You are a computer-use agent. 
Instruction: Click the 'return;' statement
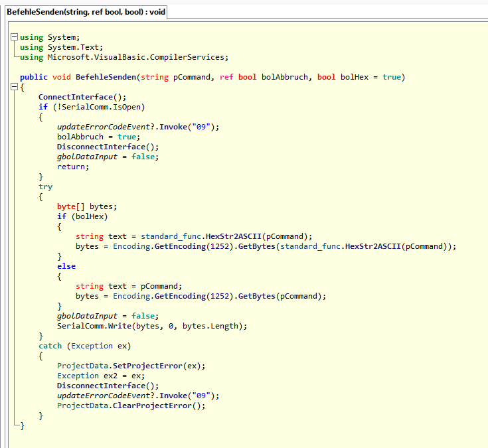pos(73,167)
